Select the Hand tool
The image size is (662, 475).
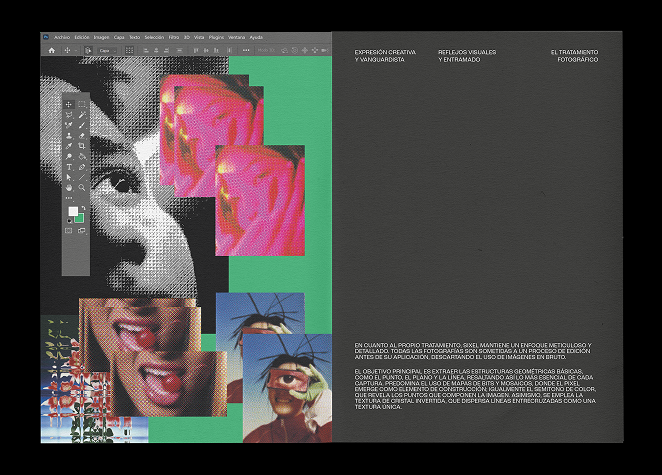[x=69, y=187]
